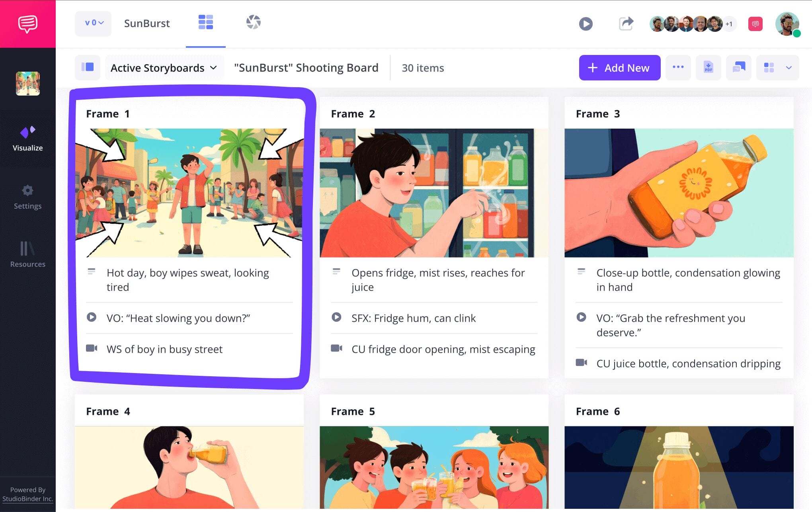
Task: Open the storyboard grid view tab
Action: [206, 23]
